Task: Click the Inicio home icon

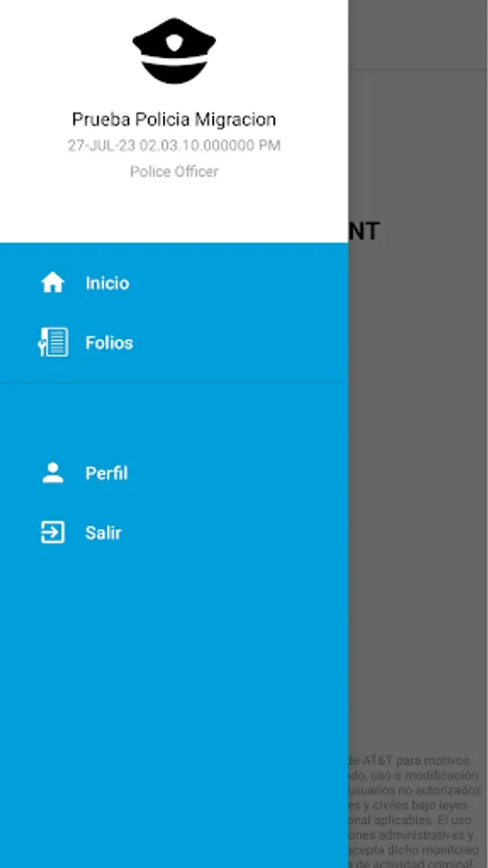Action: (53, 283)
